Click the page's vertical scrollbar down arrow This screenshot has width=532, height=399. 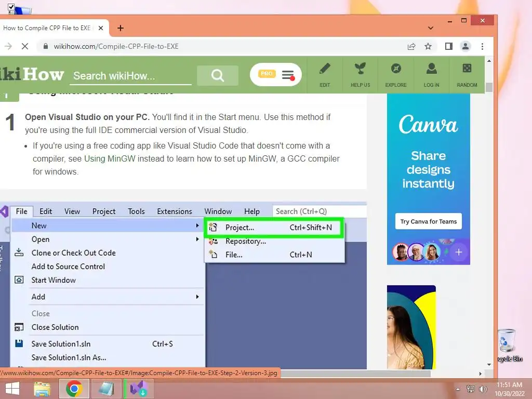coord(489,365)
